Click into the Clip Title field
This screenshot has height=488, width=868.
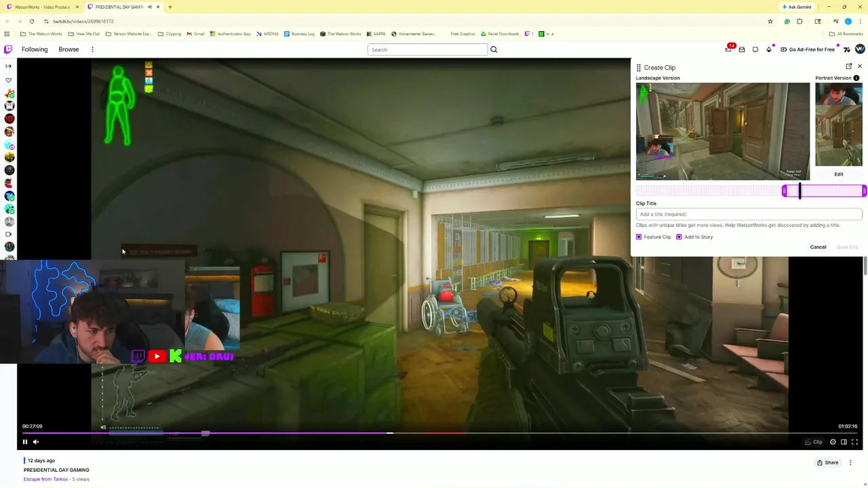[x=749, y=214]
